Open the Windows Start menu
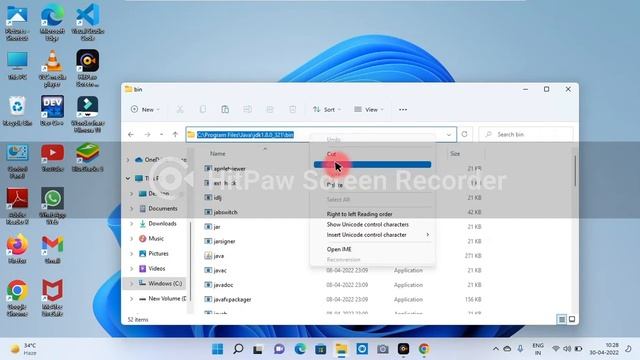This screenshot has width=640, height=360. (x=218, y=349)
